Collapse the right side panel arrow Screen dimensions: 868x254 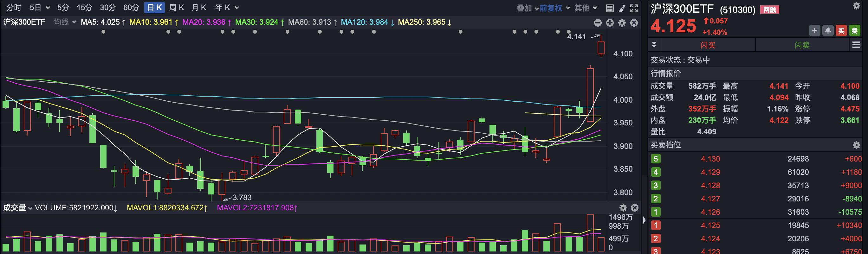click(x=644, y=220)
